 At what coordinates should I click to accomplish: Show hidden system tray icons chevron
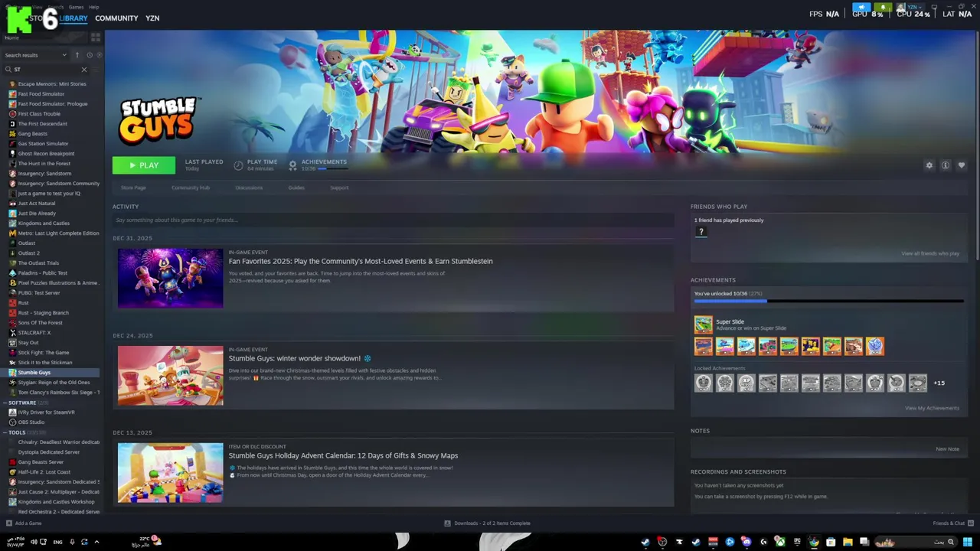click(x=96, y=542)
